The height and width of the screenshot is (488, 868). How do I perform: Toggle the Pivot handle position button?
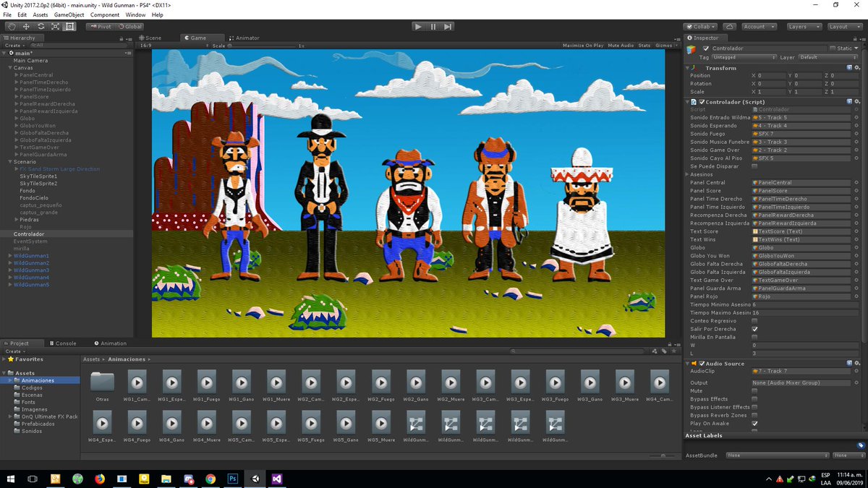100,26
